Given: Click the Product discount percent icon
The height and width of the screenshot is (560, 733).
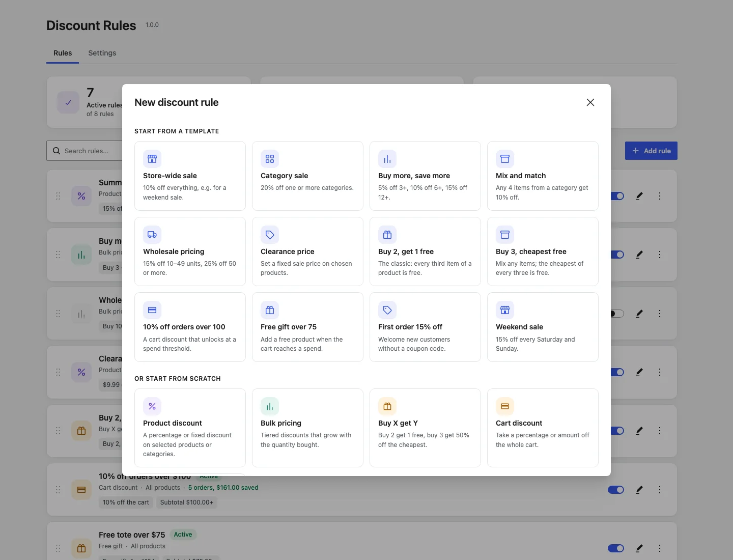Looking at the screenshot, I should pos(152,406).
